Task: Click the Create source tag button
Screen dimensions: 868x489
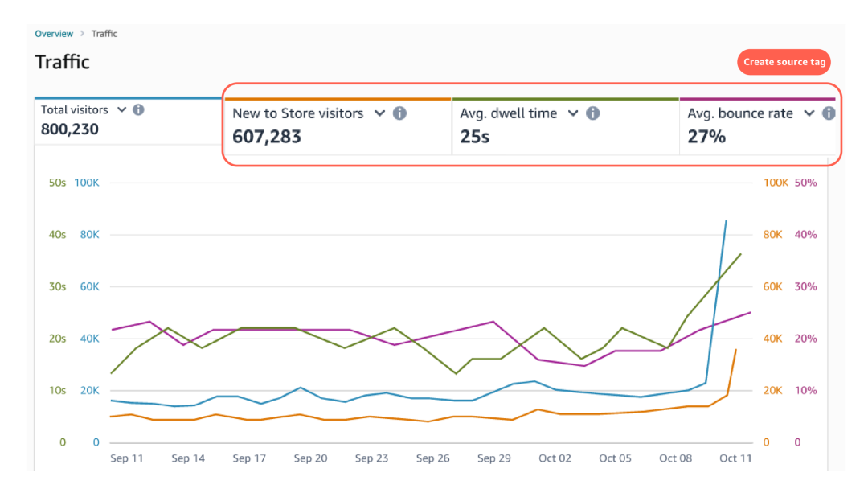Action: coord(783,62)
